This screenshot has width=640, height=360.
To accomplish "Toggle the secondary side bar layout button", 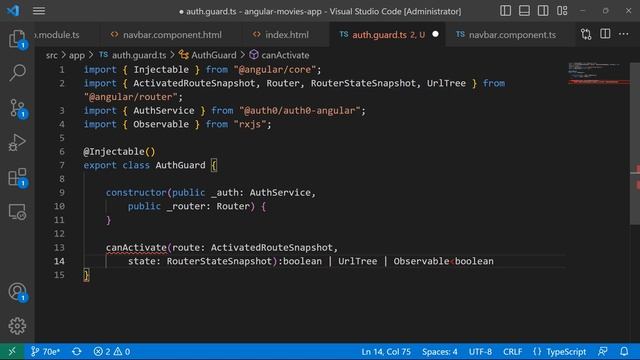I will tap(543, 11).
